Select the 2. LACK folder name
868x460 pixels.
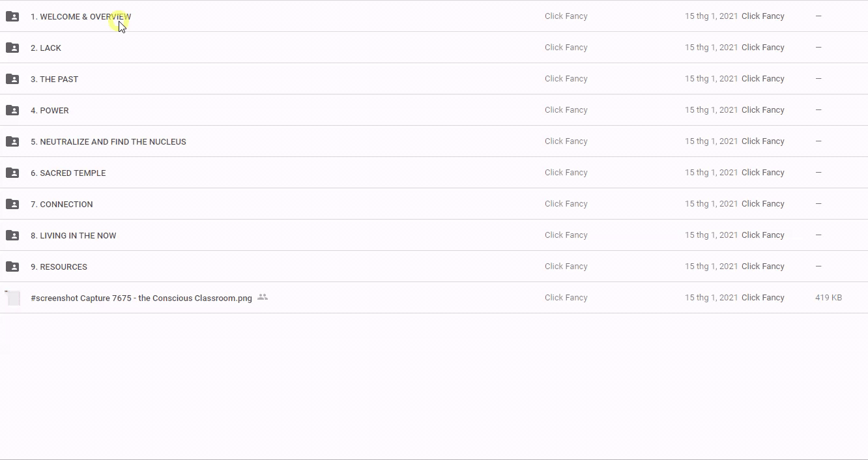coord(46,48)
